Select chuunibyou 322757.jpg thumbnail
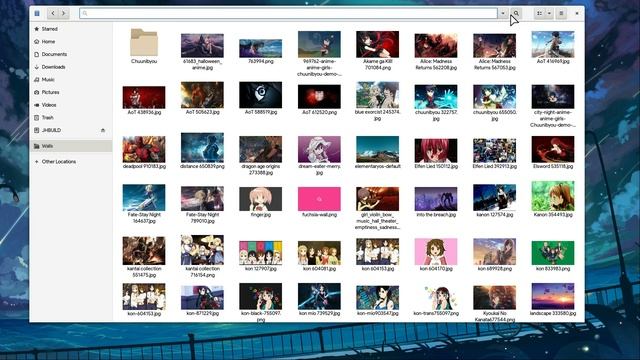640x360 pixels. 436,96
